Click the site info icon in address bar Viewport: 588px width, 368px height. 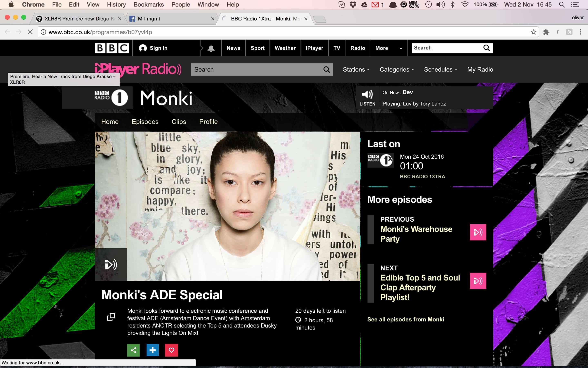click(x=43, y=32)
